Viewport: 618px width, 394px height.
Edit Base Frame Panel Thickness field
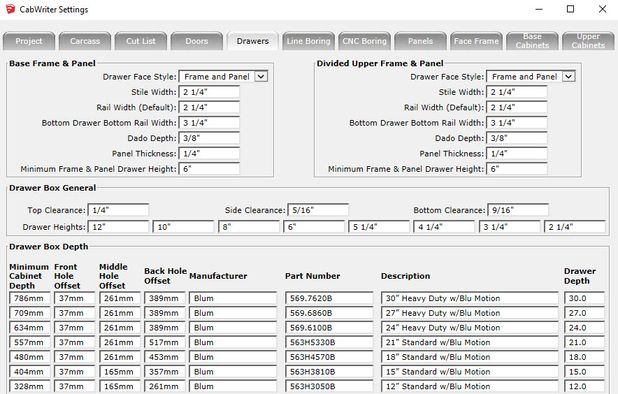pos(209,154)
